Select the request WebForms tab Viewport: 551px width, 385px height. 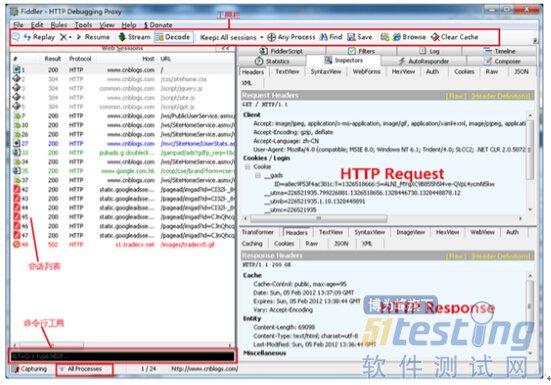click(x=367, y=72)
